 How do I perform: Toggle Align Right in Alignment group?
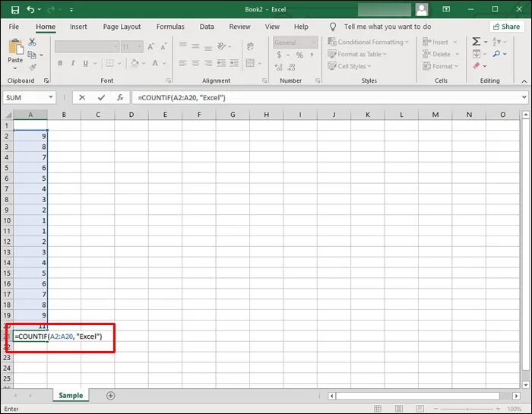click(208, 63)
